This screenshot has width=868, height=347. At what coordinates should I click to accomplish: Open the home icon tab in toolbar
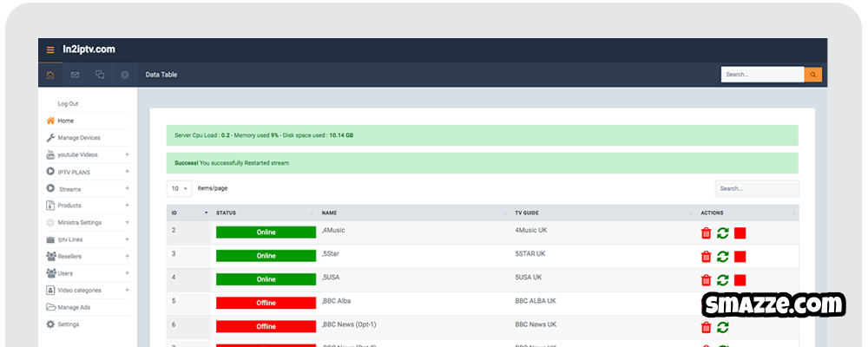50,75
